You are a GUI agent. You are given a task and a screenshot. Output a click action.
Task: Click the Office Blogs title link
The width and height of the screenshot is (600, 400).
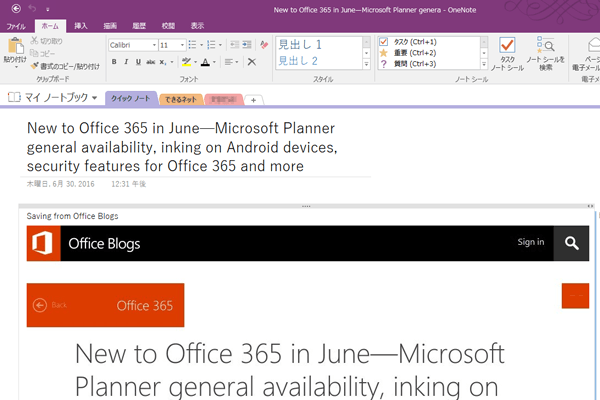(104, 243)
